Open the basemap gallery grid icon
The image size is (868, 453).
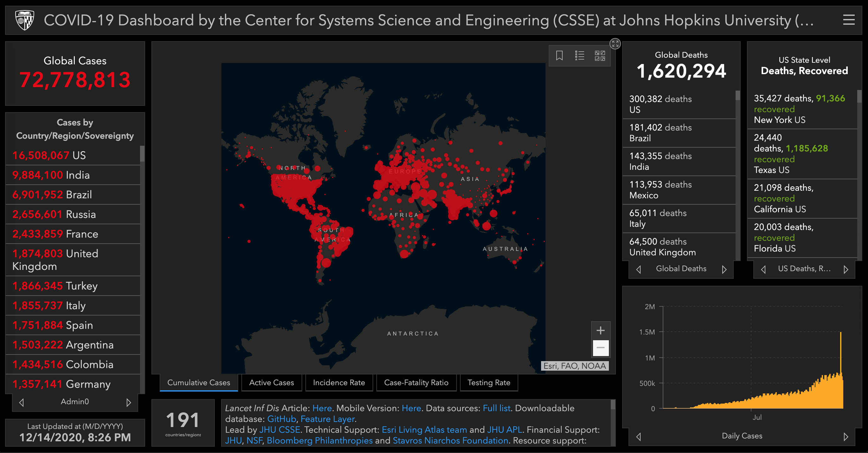pyautogui.click(x=600, y=55)
